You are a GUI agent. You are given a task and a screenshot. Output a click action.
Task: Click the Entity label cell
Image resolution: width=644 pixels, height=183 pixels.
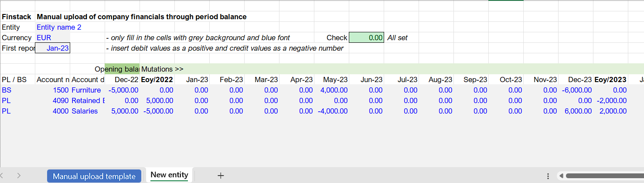17,27
